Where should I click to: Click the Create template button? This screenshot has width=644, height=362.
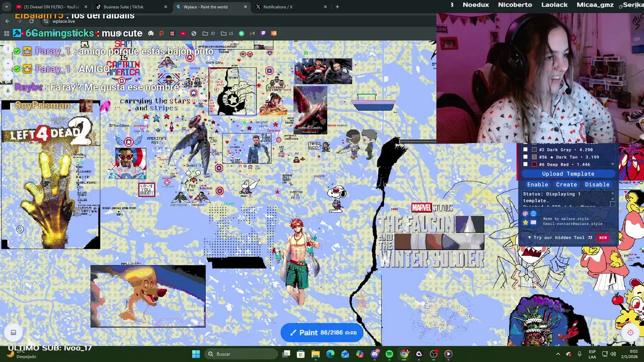pos(567,185)
